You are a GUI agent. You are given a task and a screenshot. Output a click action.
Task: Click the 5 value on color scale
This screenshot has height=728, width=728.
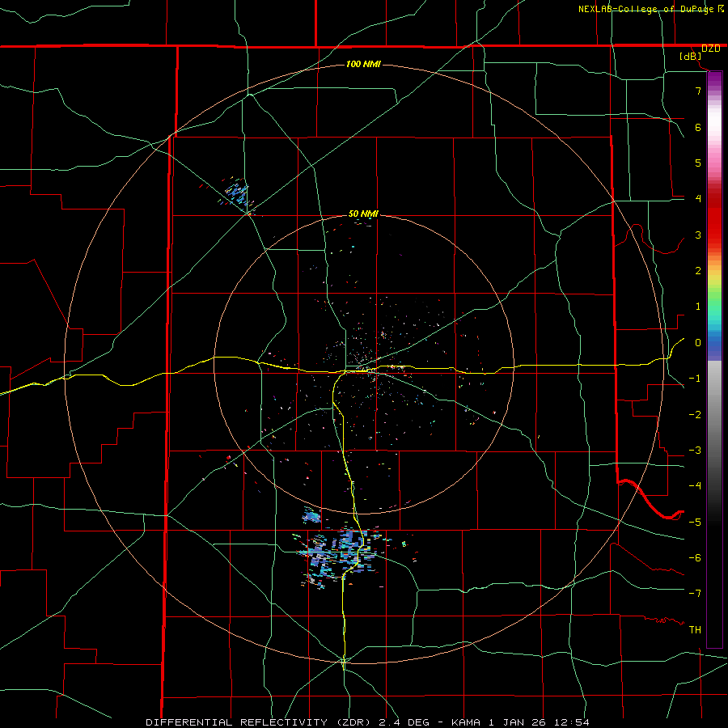click(x=698, y=163)
